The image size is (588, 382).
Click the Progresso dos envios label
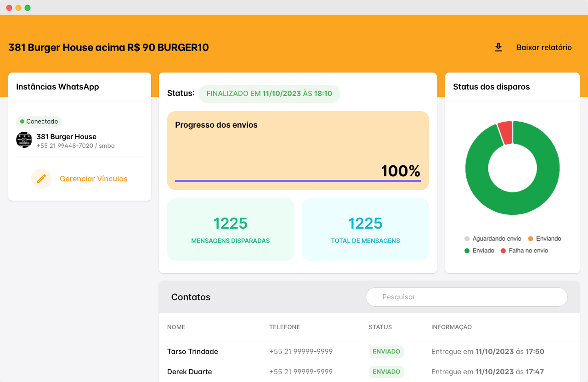(x=216, y=125)
